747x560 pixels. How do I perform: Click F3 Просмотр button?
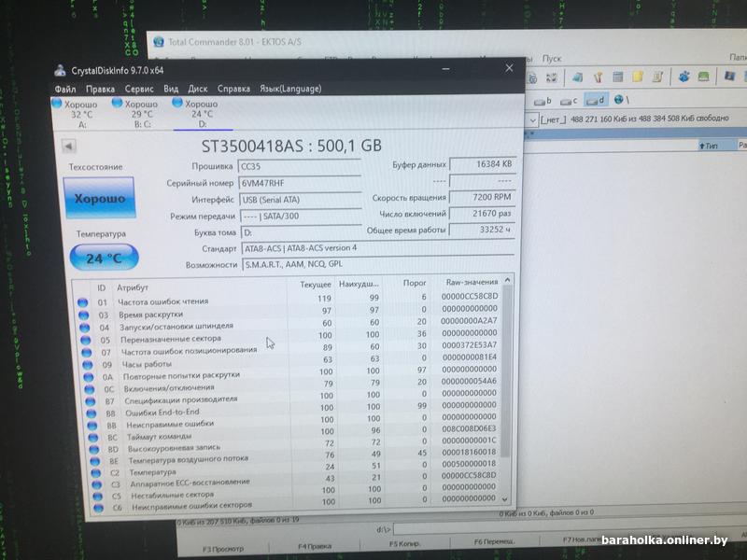click(x=223, y=549)
